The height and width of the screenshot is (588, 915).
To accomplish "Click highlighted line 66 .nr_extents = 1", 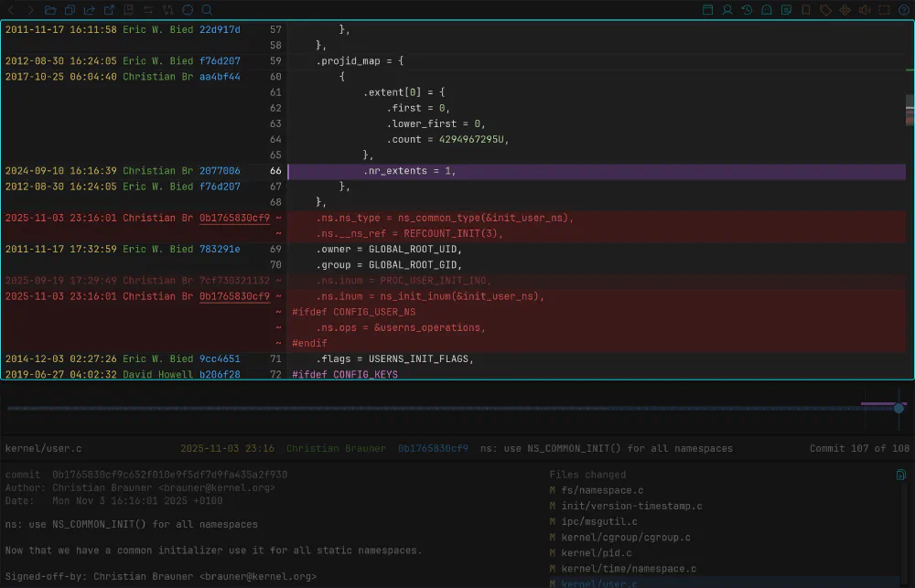I will tap(597, 171).
